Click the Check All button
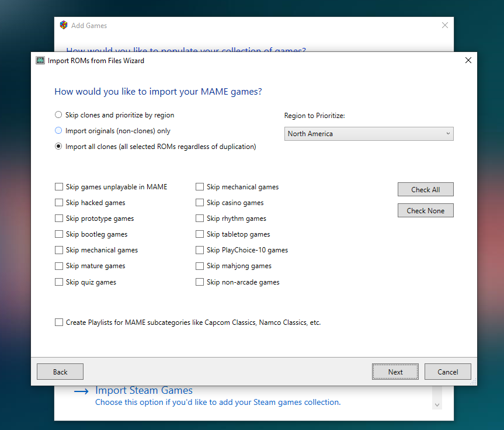Image resolution: width=504 pixels, height=430 pixels. (x=426, y=189)
